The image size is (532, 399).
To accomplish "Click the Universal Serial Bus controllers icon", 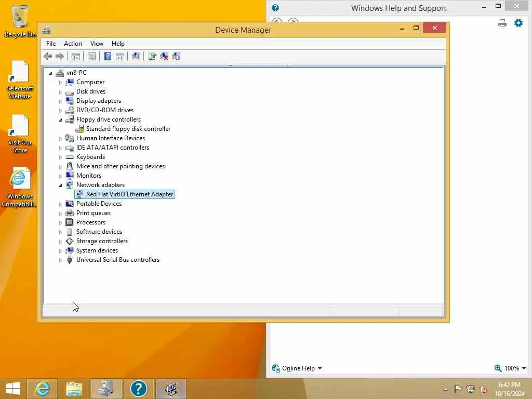I will (70, 260).
